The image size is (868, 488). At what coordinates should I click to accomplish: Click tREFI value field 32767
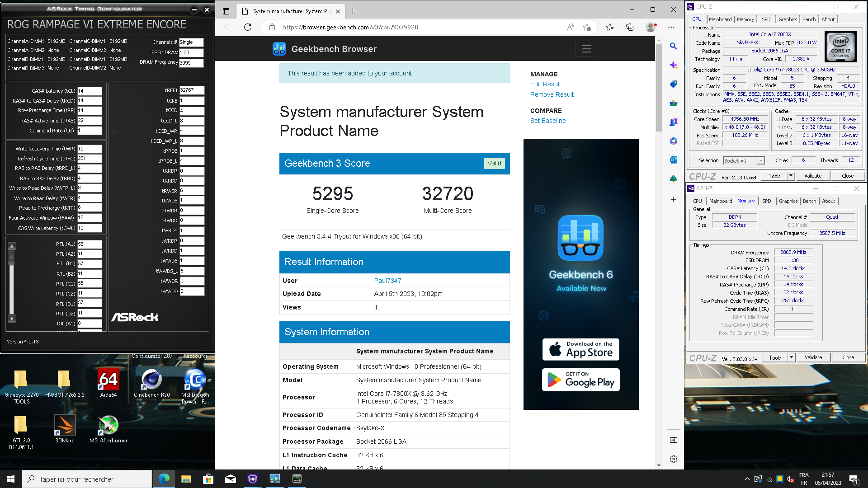(x=192, y=90)
